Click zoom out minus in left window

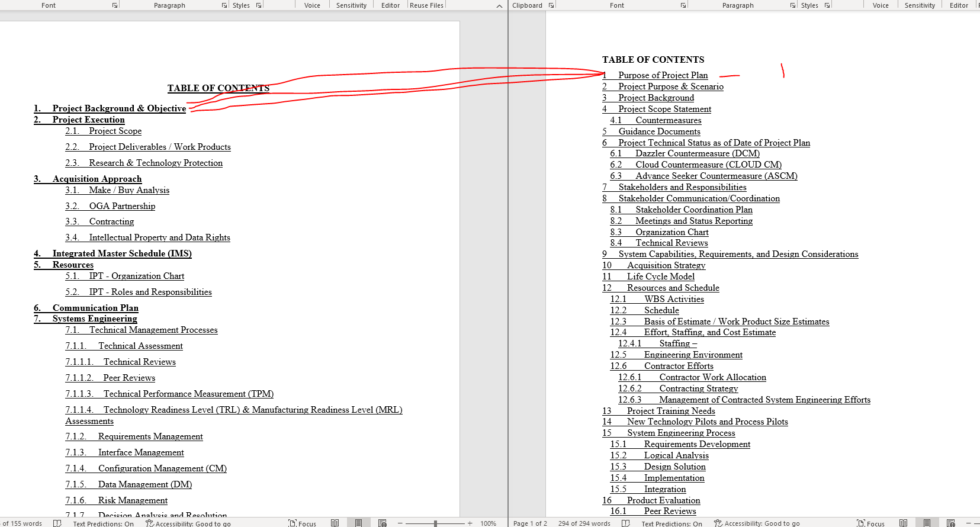pyautogui.click(x=400, y=523)
